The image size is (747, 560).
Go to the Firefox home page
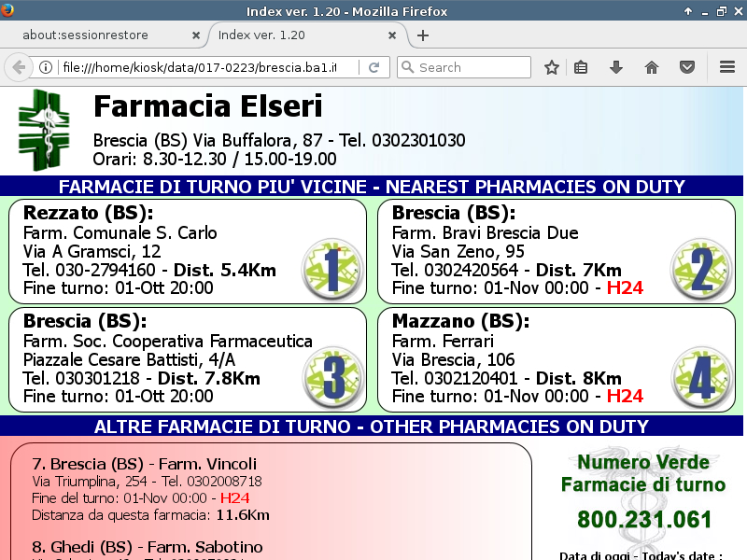click(x=652, y=67)
